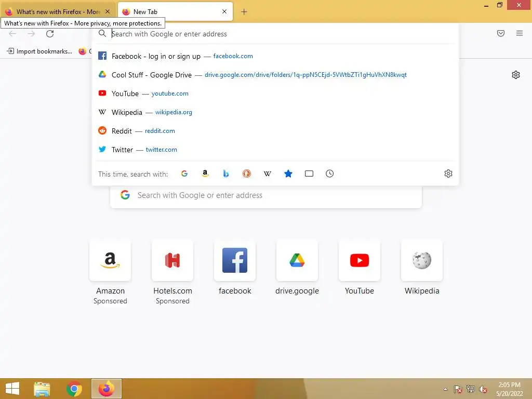532x399 pixels.
Task: Open Firefox application hamburger menu
Action: pyautogui.click(x=520, y=33)
